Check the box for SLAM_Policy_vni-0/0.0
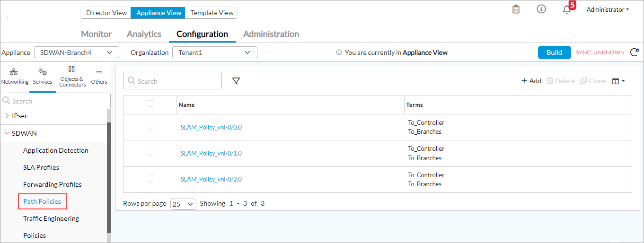The image size is (644, 243). [151, 127]
